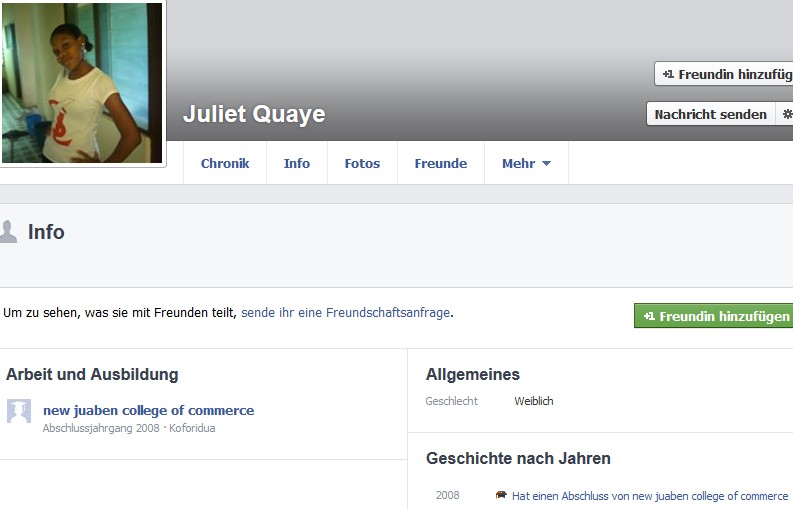Click the graduation cap icon beside 2008 entry

[501, 495]
